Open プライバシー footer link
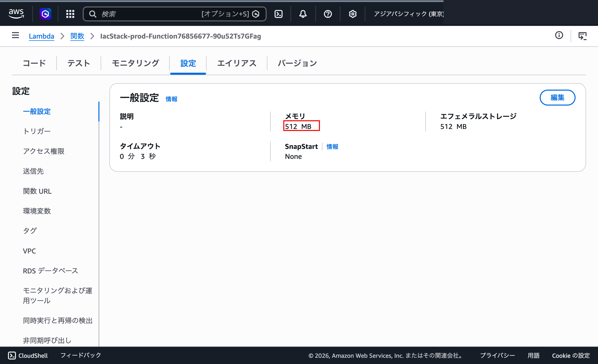This screenshot has height=364, width=598. pyautogui.click(x=497, y=355)
